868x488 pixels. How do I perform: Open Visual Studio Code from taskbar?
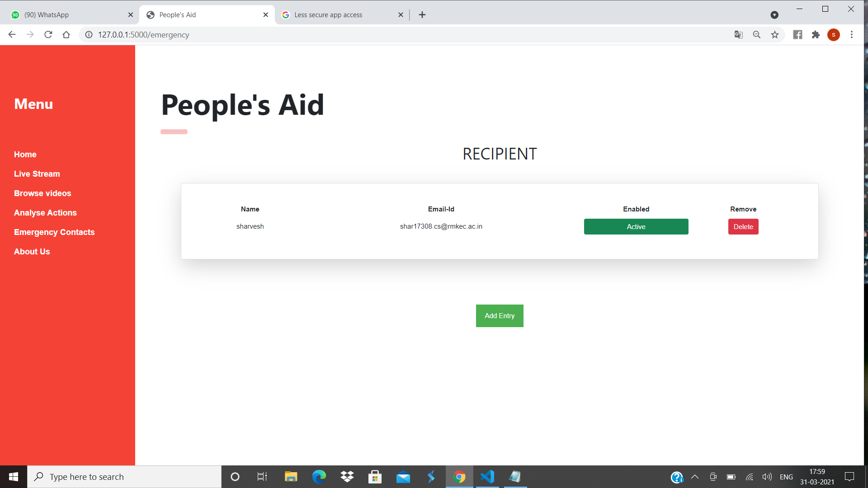487,477
